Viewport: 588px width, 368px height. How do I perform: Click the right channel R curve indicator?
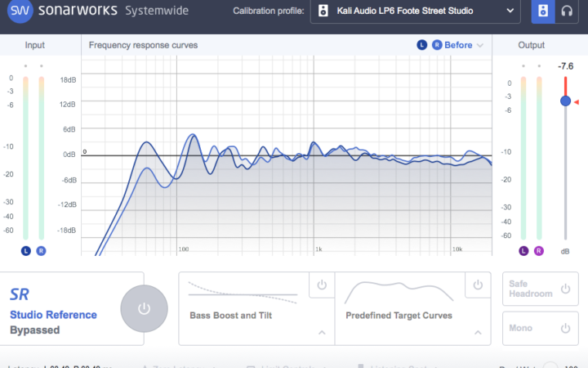[437, 45]
